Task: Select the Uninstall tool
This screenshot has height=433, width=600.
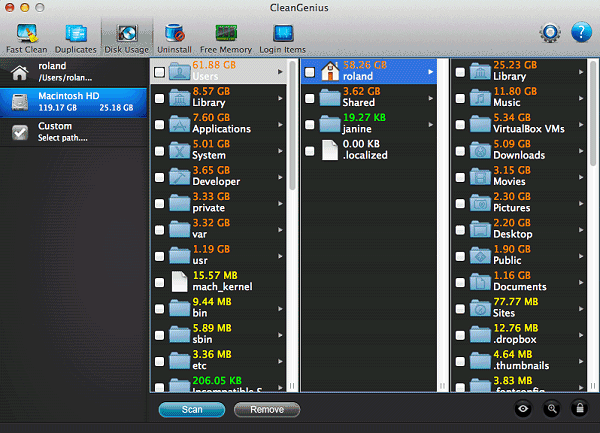Action: pyautogui.click(x=174, y=37)
